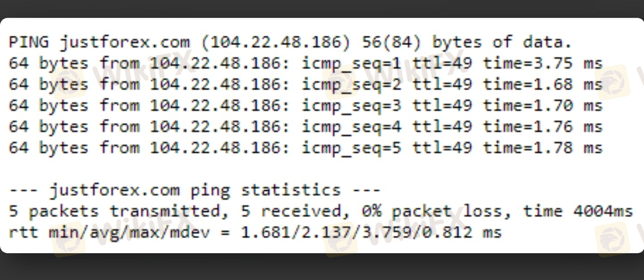Click the IP address in parentheses in header
This screenshot has width=644, height=280.
coord(275,42)
